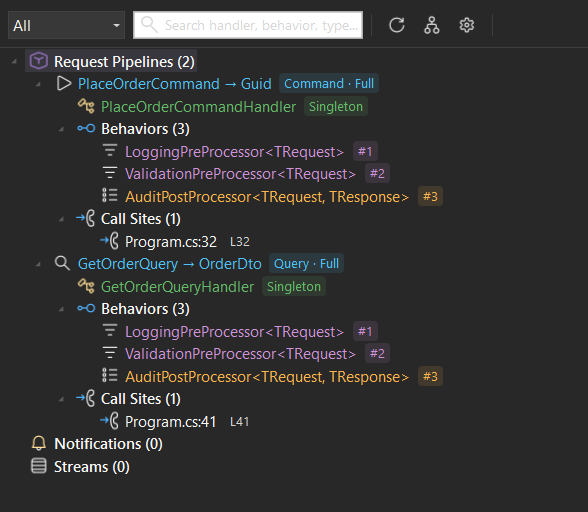Select PlaceOrderCommand → Guid row
588x512 pixels.
(x=174, y=84)
